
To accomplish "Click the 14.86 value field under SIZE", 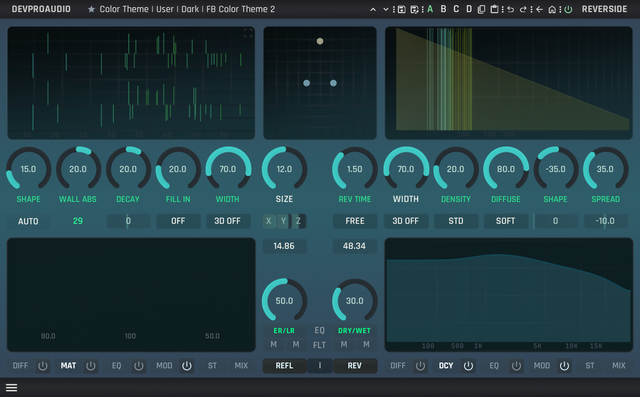I will (284, 246).
